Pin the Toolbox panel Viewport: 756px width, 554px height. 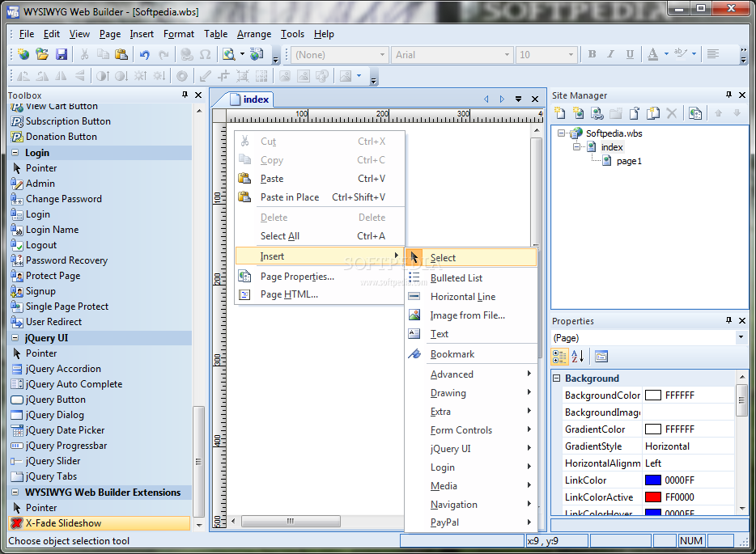pyautogui.click(x=185, y=95)
